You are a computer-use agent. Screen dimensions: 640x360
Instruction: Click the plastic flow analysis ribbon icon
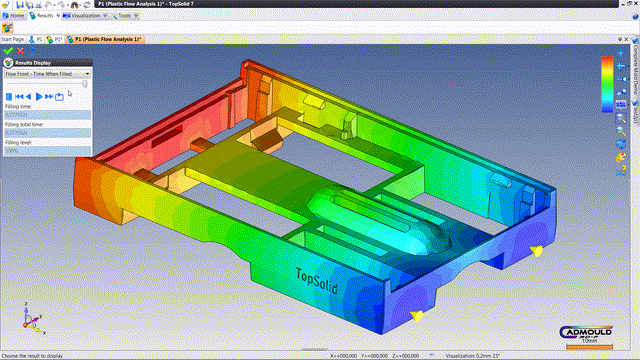[7, 28]
